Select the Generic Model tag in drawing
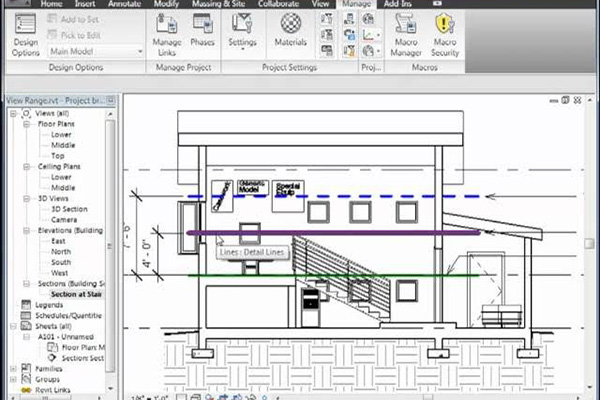 coord(253,187)
